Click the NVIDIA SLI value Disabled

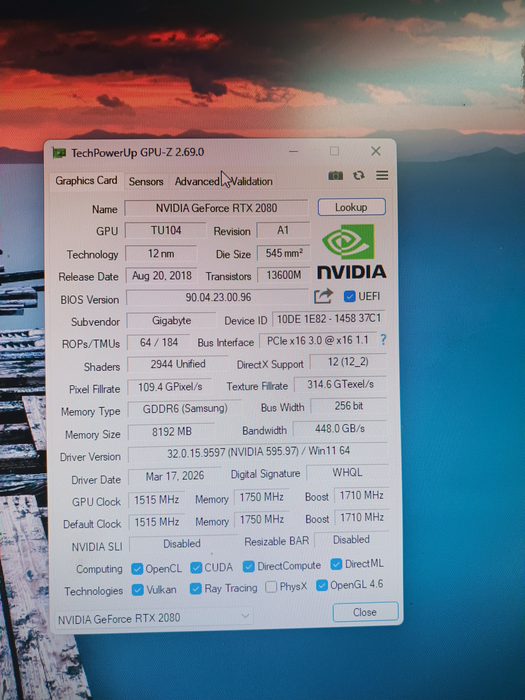point(182,544)
